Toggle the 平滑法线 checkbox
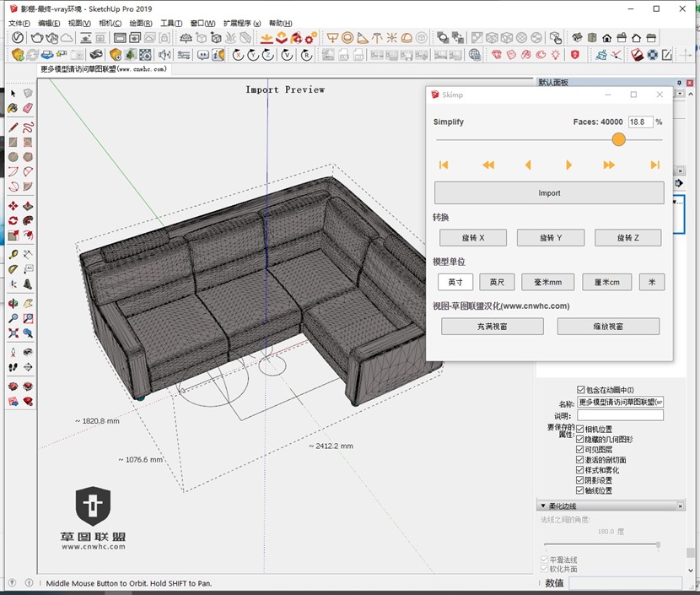The width and height of the screenshot is (700, 595). pyautogui.click(x=544, y=560)
